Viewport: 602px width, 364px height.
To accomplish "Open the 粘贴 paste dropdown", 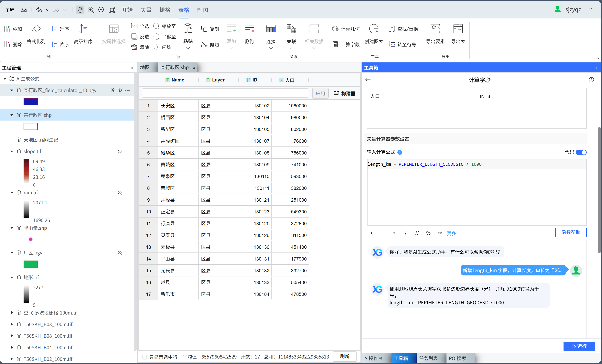I will pyautogui.click(x=188, y=48).
